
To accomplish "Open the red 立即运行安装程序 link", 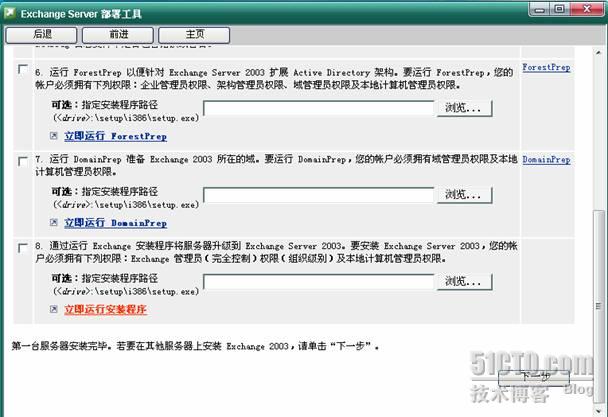I will tap(105, 310).
